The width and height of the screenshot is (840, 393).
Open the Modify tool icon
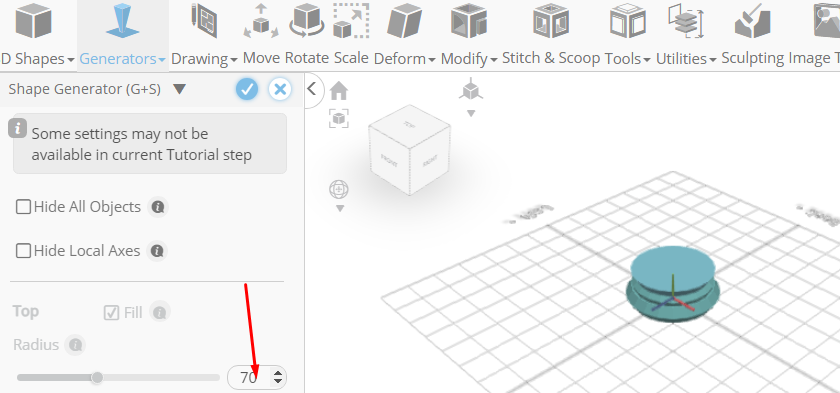469,21
